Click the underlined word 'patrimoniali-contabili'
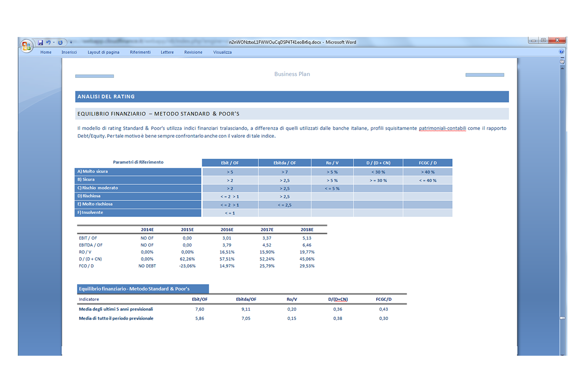This screenshot has width=585, height=392. 442,128
